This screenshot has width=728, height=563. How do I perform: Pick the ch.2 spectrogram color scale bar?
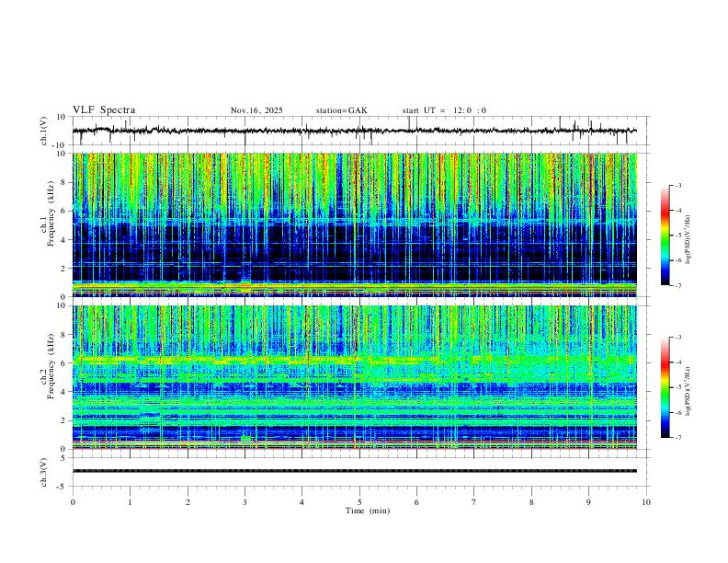[665, 387]
